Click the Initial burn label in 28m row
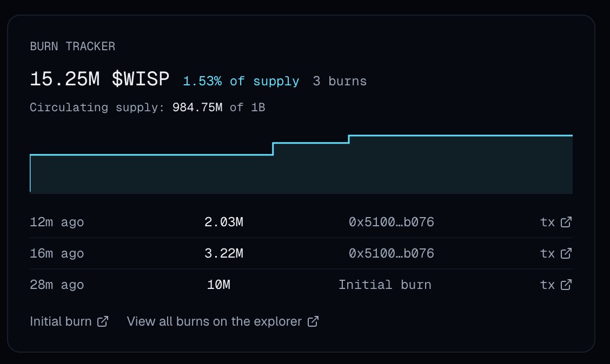Image resolution: width=610 pixels, height=364 pixels. pyautogui.click(x=384, y=285)
